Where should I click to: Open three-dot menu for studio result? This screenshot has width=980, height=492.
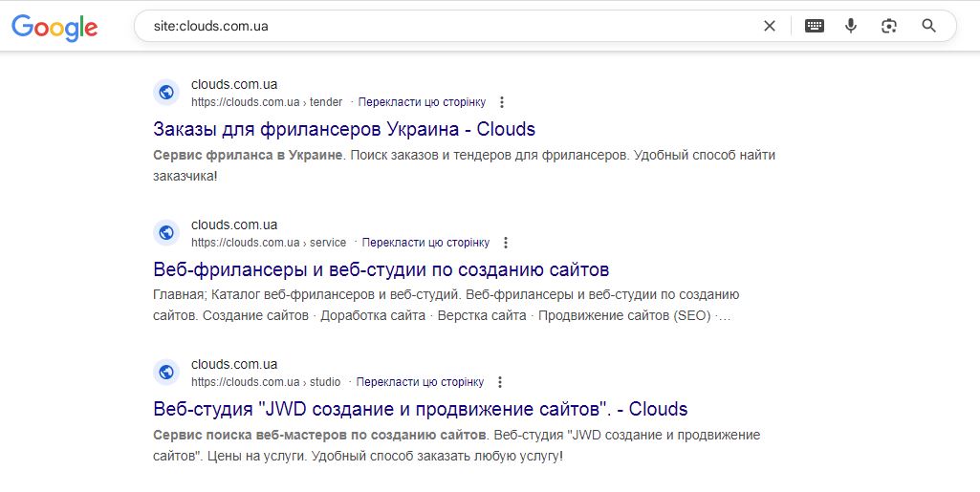(499, 382)
